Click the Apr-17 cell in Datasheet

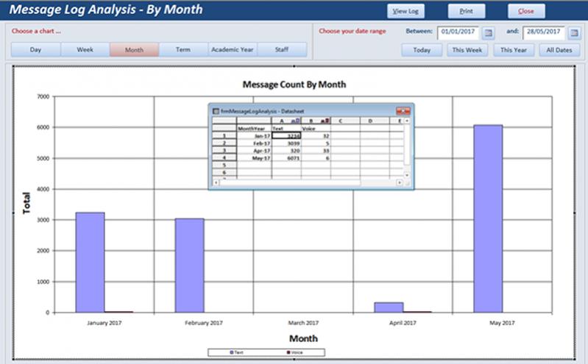254,151
